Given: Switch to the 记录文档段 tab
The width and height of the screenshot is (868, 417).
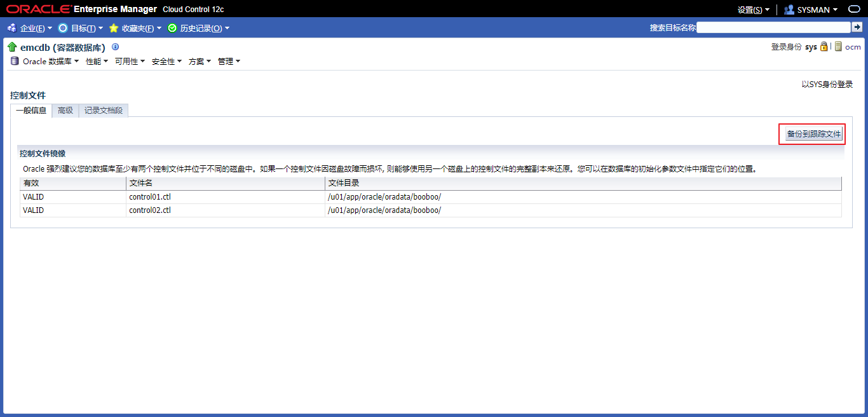Looking at the screenshot, I should coord(104,111).
